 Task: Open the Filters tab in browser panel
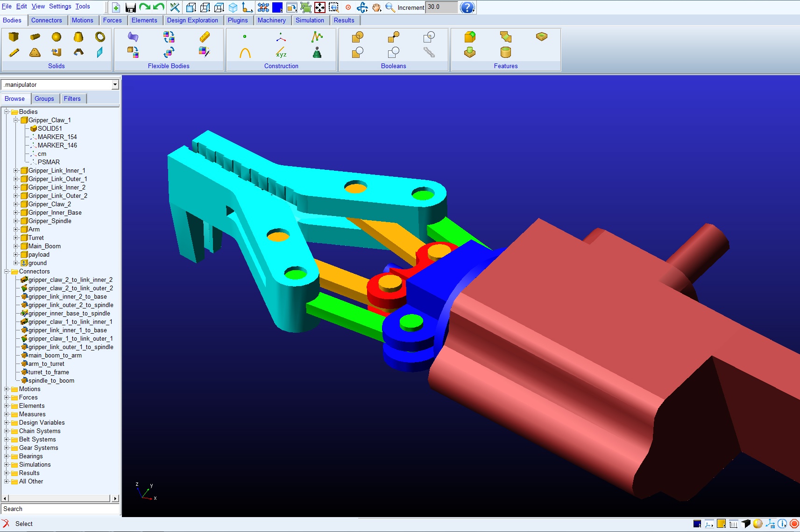[x=72, y=98]
